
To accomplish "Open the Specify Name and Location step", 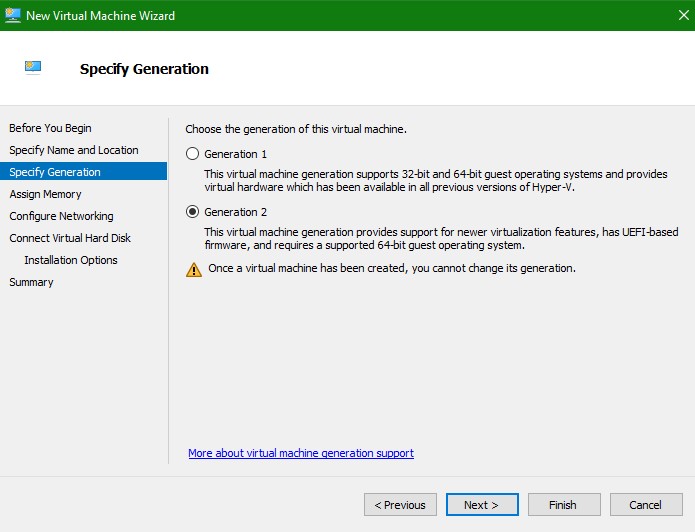I will [x=74, y=150].
